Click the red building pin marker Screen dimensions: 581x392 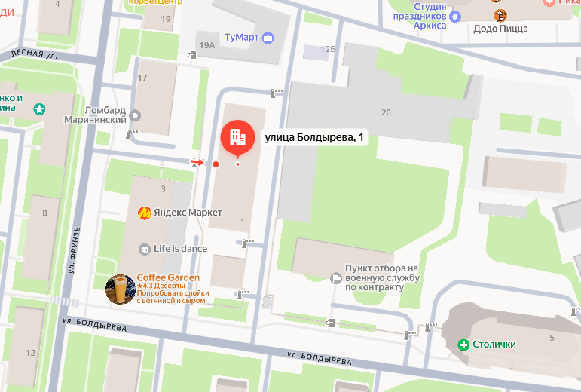click(237, 139)
